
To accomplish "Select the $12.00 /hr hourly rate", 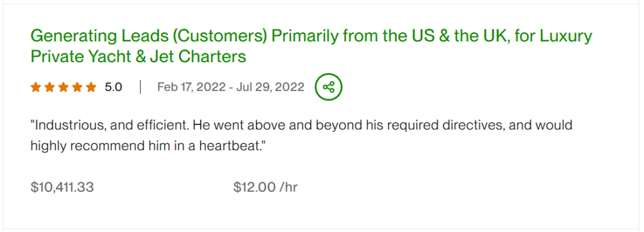I will 265,187.
